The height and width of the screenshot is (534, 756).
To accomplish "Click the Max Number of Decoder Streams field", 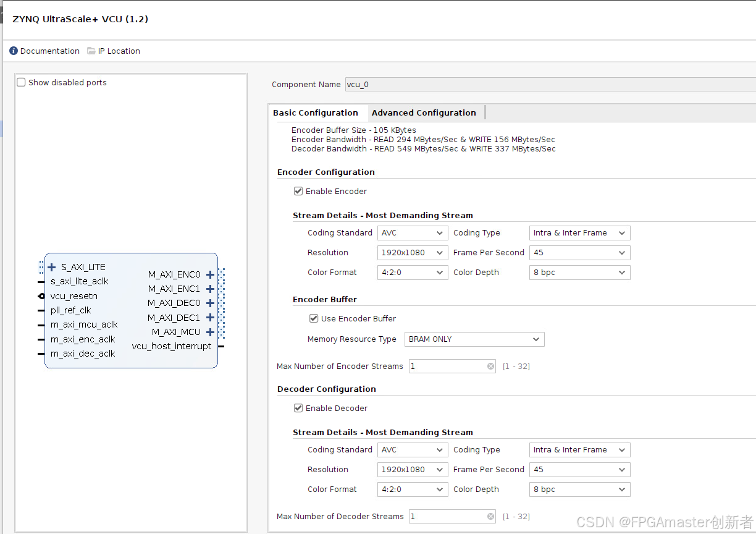I will point(452,517).
